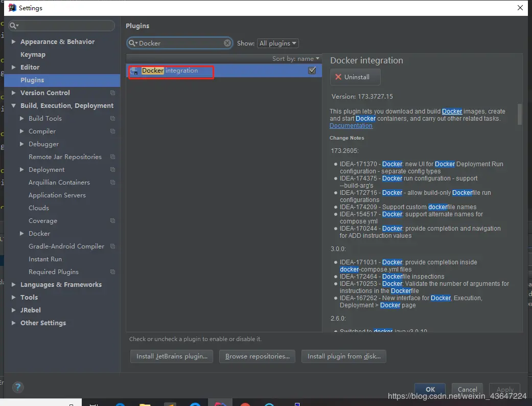532x406 pixels.
Task: Disable the Docker integration plugin checkbox
Action: pyautogui.click(x=312, y=71)
